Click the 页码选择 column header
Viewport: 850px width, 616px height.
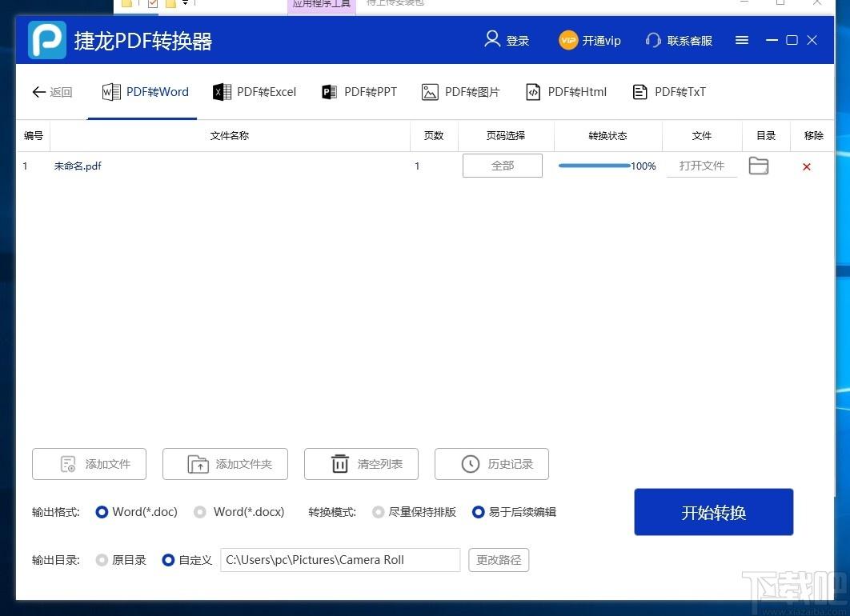[506, 136]
